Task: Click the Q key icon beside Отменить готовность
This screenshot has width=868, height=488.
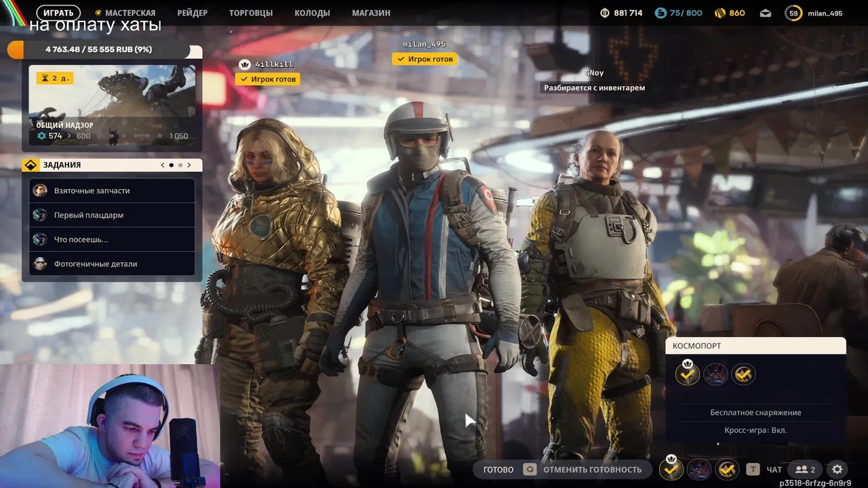Action: (530, 469)
